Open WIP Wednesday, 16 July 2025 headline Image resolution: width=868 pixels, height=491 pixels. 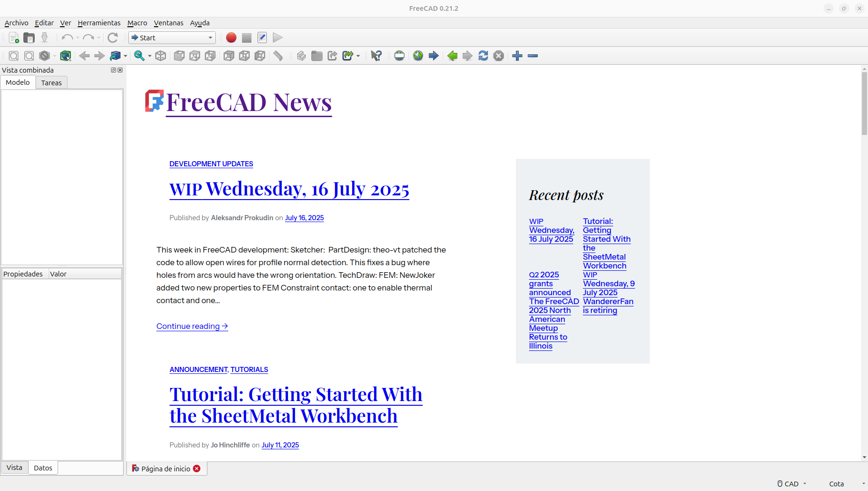pyautogui.click(x=289, y=189)
